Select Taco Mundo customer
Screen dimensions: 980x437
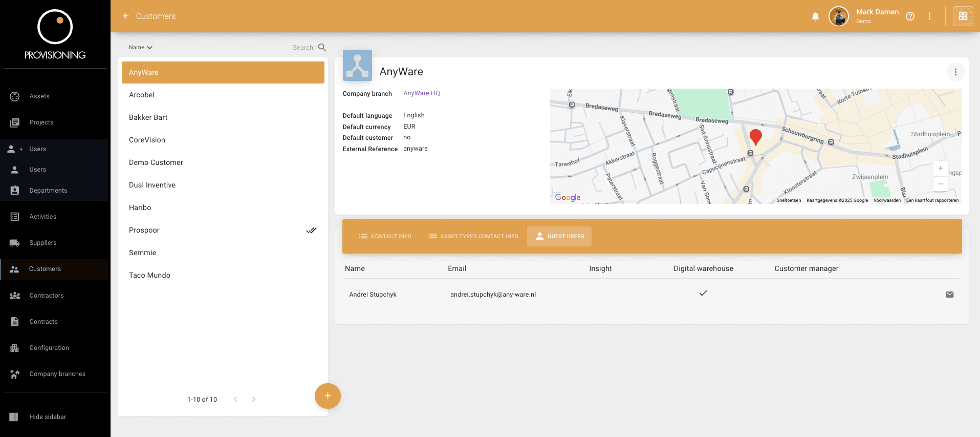click(223, 275)
